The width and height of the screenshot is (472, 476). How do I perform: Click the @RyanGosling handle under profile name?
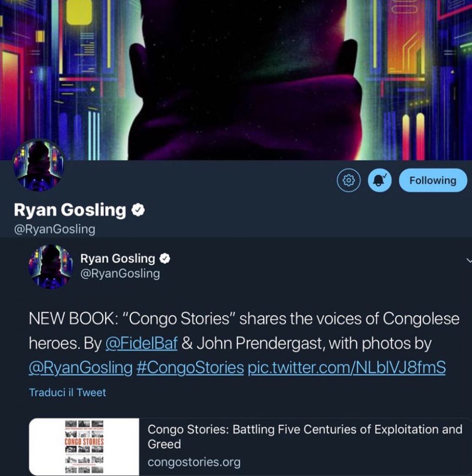point(55,229)
